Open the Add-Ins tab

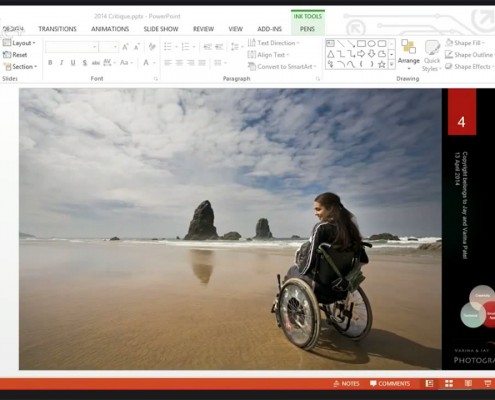[269, 29]
